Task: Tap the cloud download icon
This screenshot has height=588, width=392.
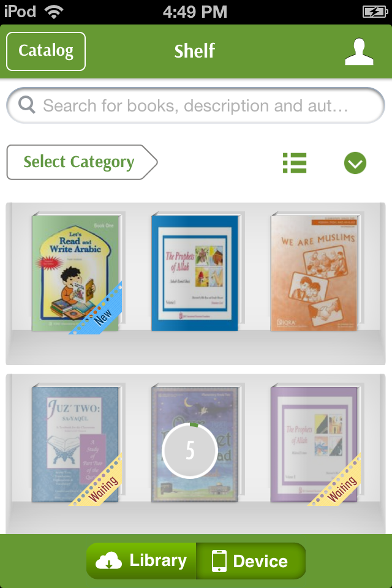Action: tap(109, 560)
